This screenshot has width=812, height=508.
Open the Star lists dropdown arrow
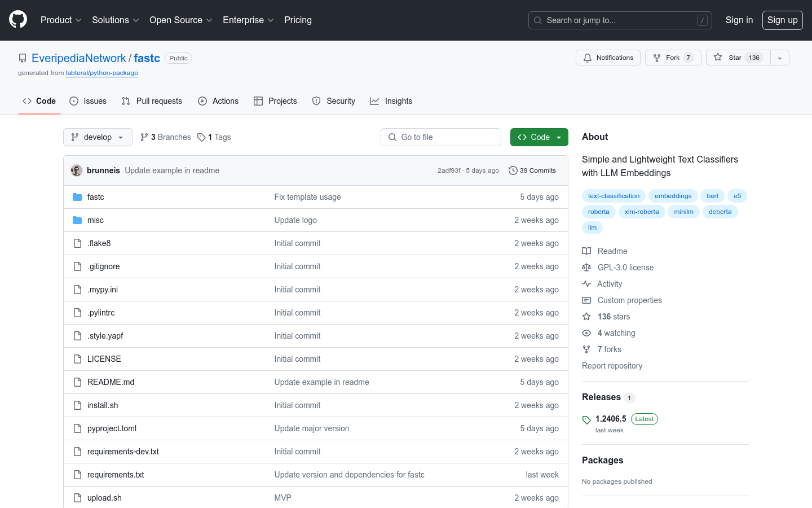coord(780,58)
